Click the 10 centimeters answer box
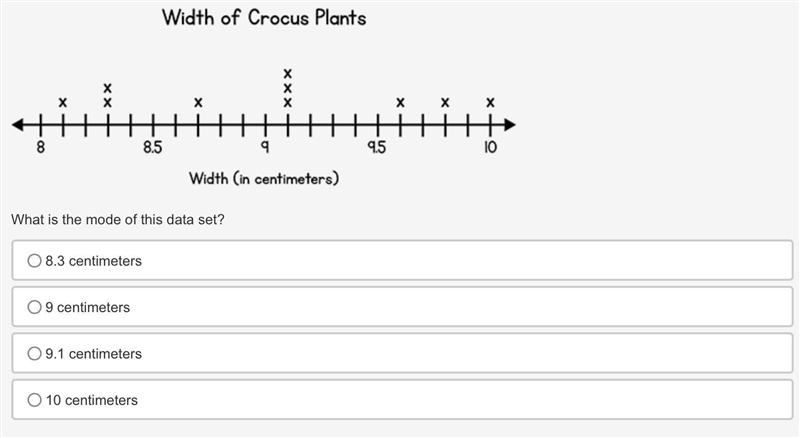The width and height of the screenshot is (800, 438). (402, 400)
